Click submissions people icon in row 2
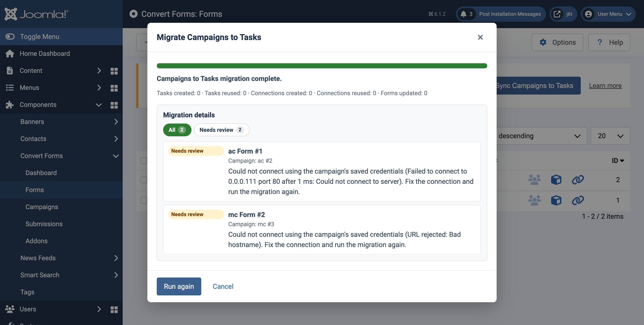This screenshot has width=644, height=325. pyautogui.click(x=534, y=180)
